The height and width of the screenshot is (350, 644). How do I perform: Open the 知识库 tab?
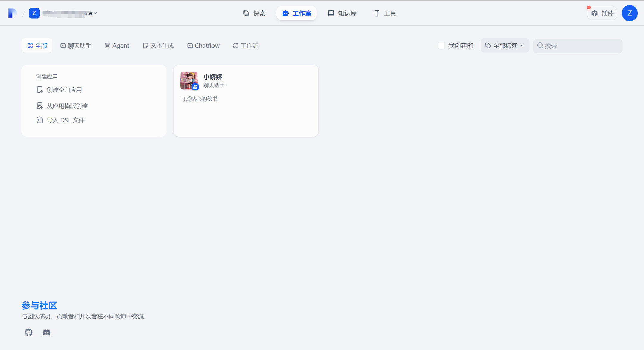342,13
